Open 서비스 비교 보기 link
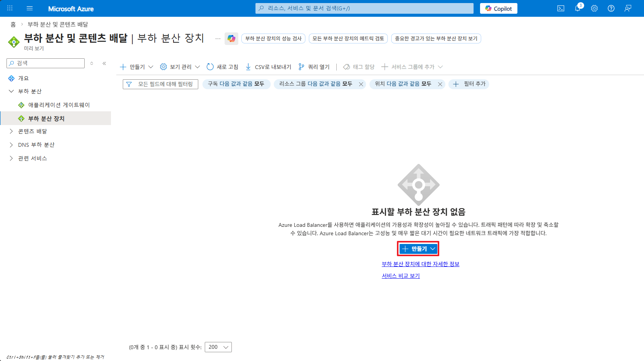The height and width of the screenshot is (361, 644). coord(401,276)
